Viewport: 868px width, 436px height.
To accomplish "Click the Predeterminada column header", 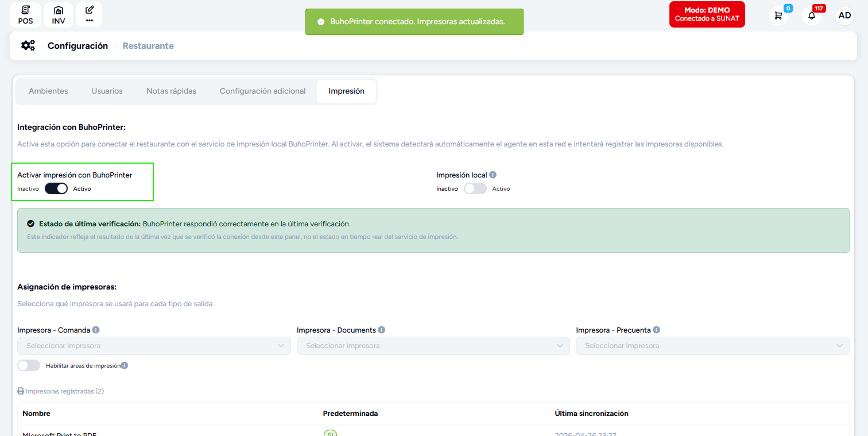I will coord(350,414).
